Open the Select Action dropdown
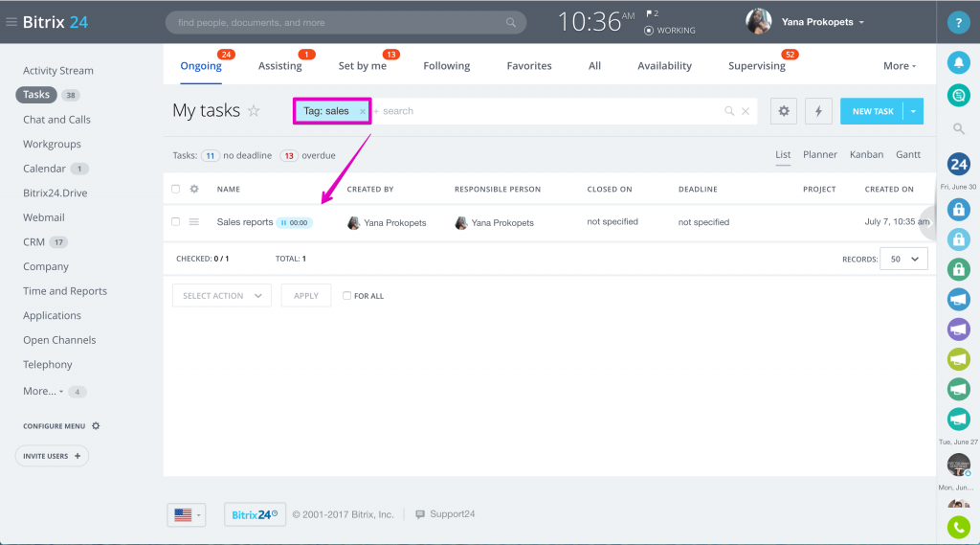The width and height of the screenshot is (980, 545). (x=222, y=295)
